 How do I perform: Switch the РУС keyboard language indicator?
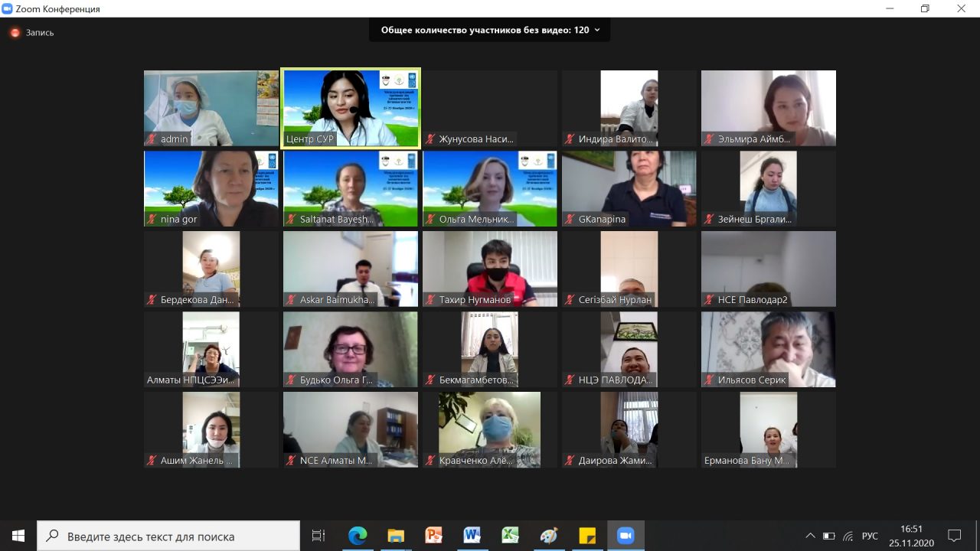870,536
